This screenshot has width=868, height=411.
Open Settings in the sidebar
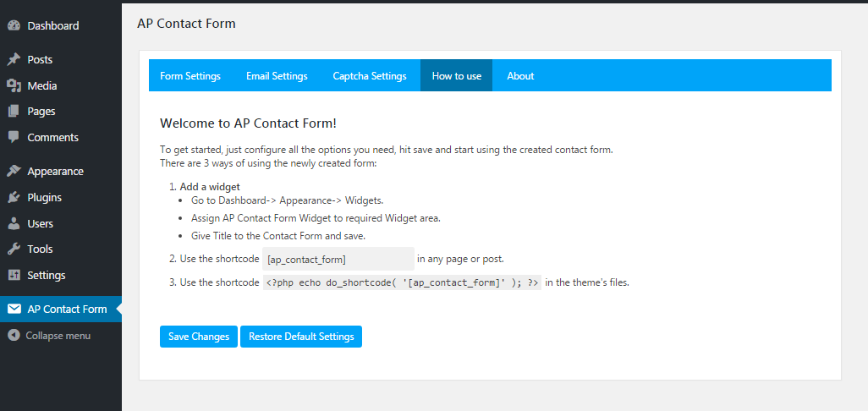click(47, 275)
